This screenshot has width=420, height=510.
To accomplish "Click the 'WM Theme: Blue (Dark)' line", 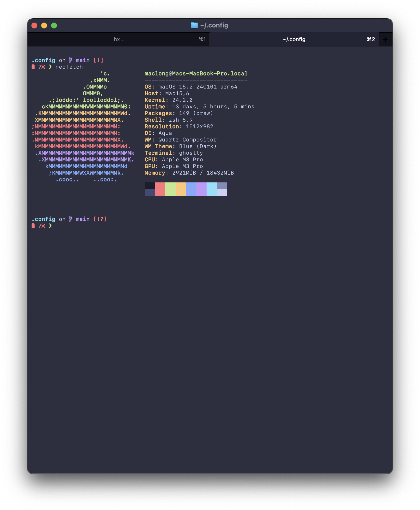I will tap(181, 146).
